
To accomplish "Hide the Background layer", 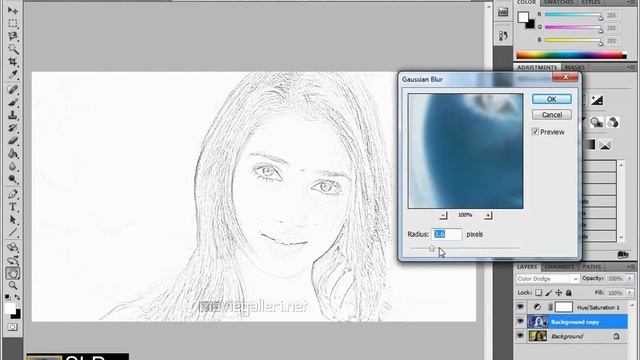I will [x=520, y=336].
